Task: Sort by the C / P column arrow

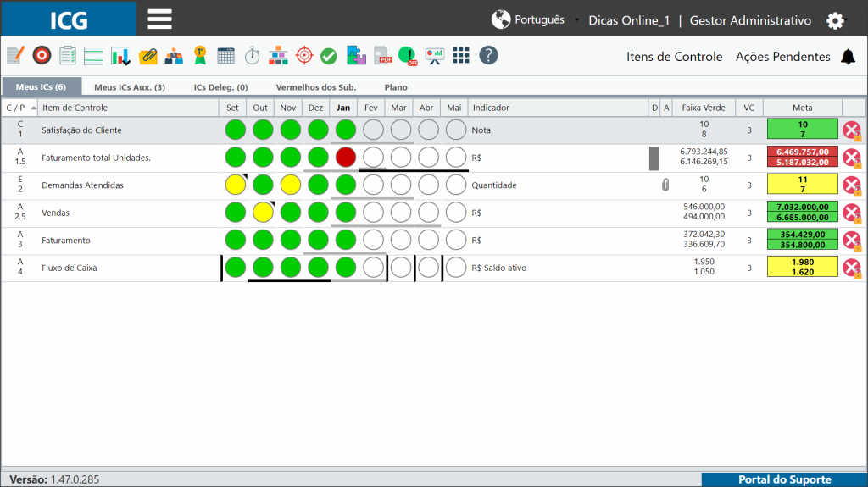Action: click(34, 108)
